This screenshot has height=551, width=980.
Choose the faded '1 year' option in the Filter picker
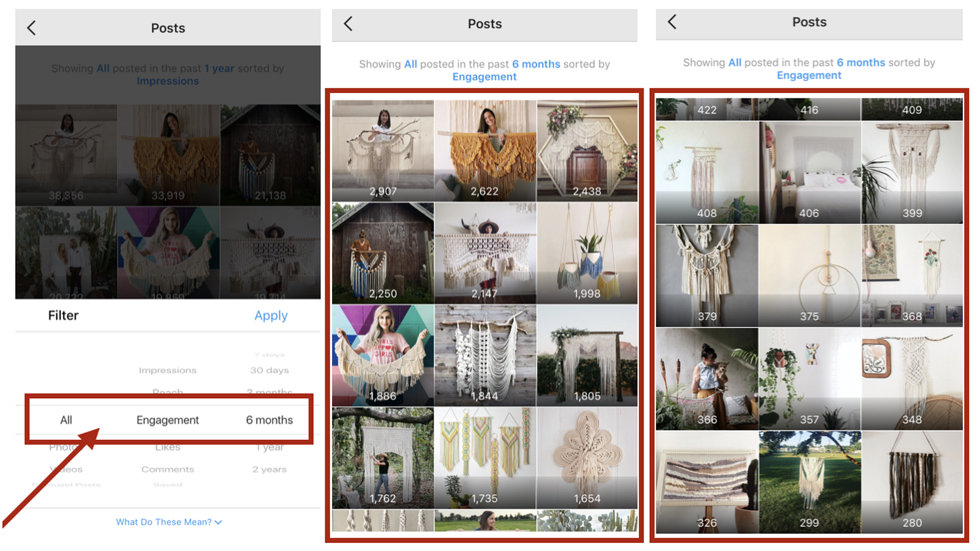[x=270, y=448]
